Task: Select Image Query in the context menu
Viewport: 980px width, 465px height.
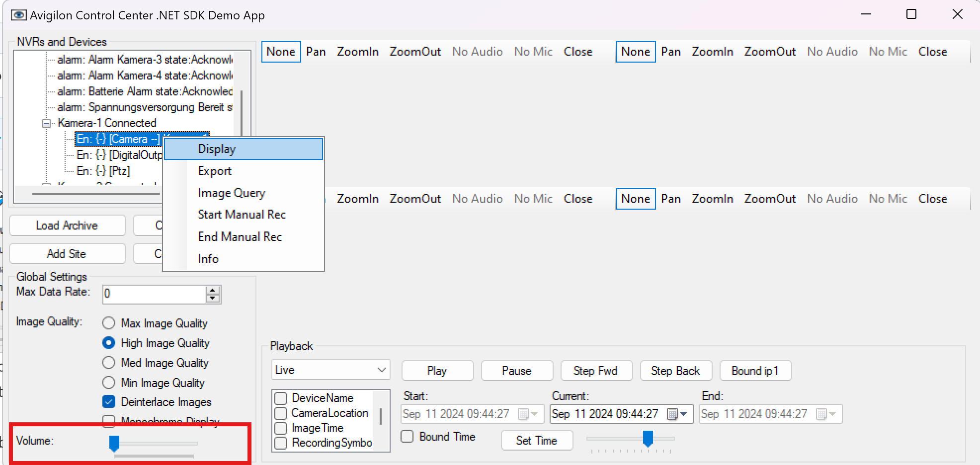Action: tap(244, 193)
